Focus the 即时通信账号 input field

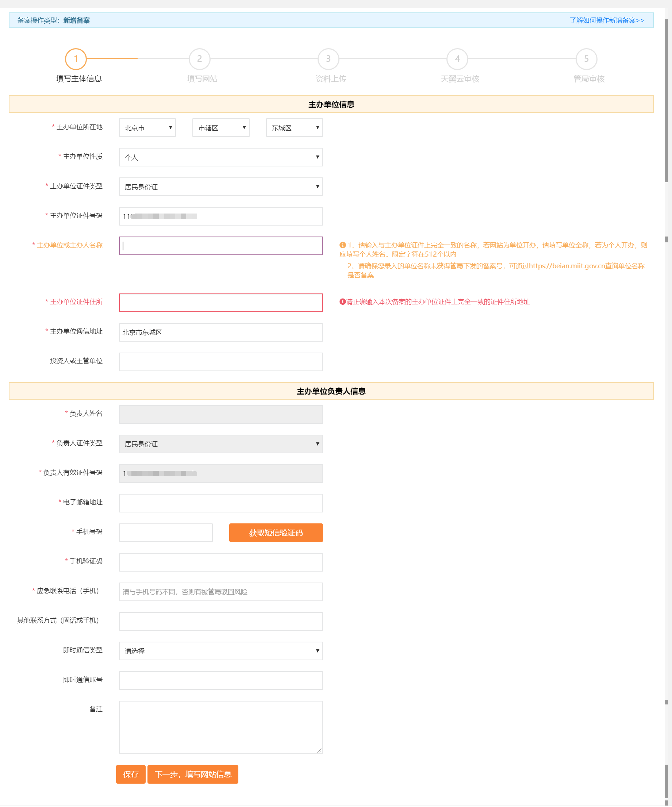pyautogui.click(x=221, y=681)
